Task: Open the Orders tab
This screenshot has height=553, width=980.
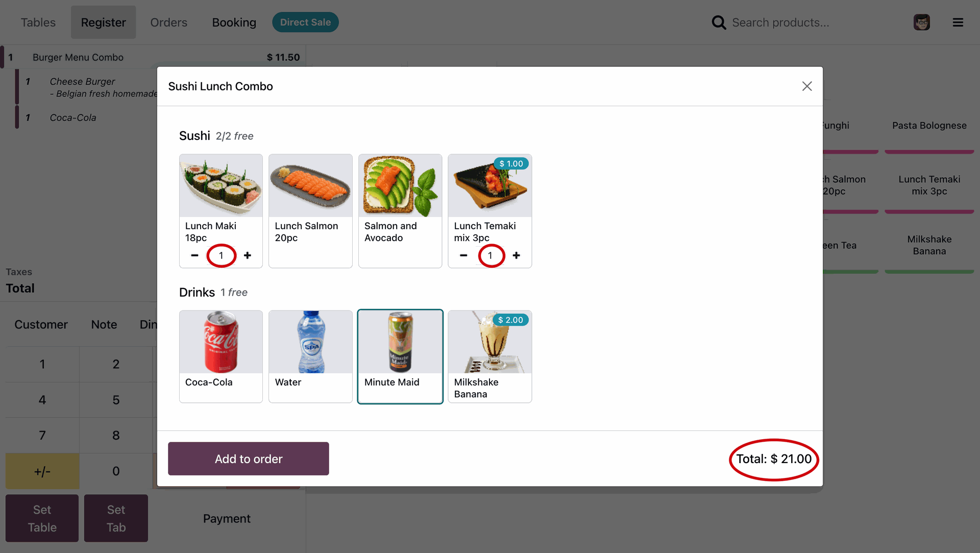Action: coord(168,22)
